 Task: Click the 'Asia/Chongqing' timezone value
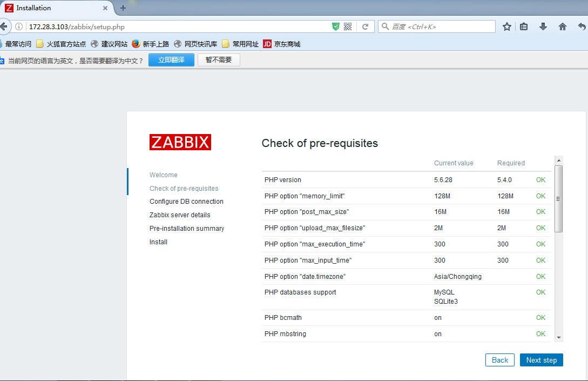[458, 277]
